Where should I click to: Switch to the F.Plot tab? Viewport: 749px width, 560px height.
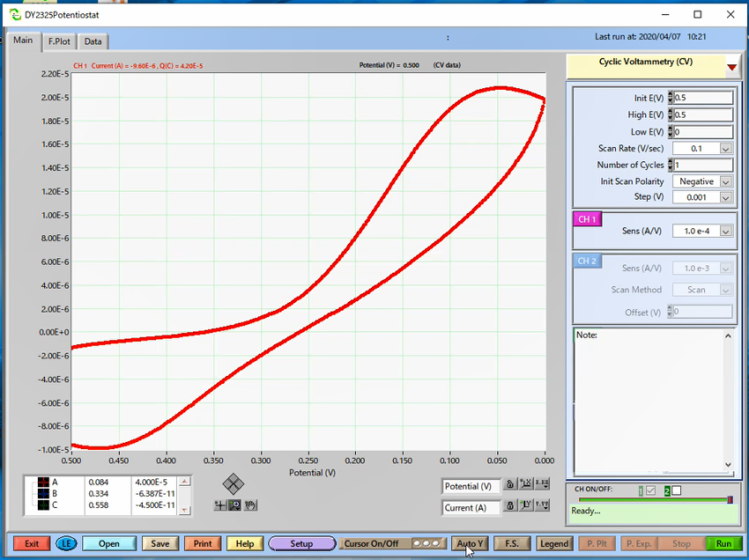[59, 41]
